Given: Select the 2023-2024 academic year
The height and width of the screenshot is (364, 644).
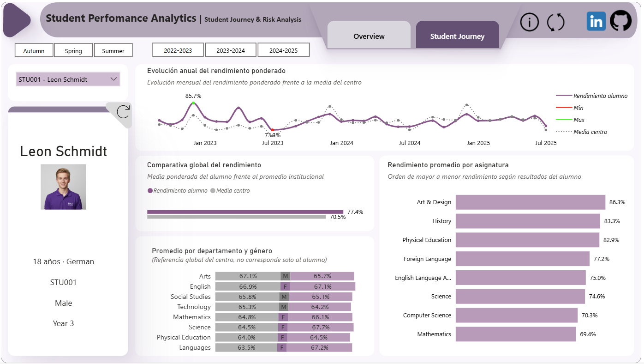Looking at the screenshot, I should [231, 50].
